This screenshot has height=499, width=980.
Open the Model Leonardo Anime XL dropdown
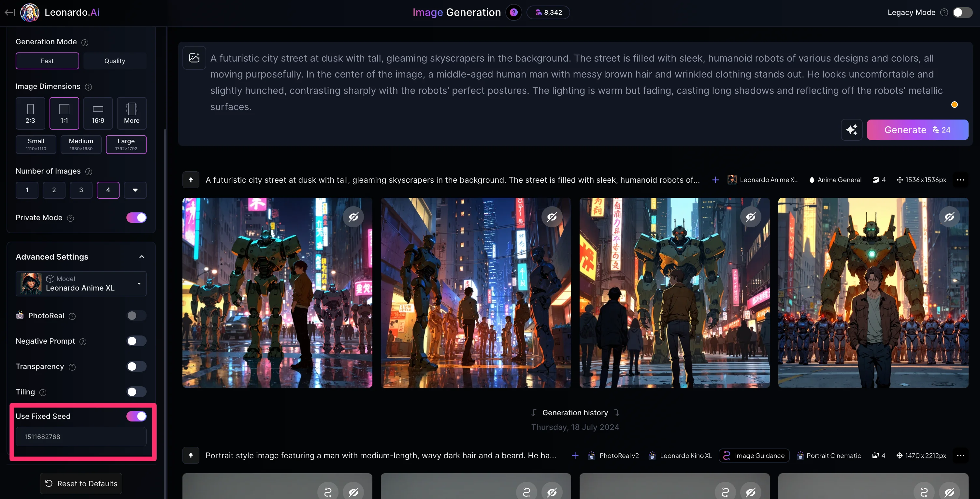(81, 283)
